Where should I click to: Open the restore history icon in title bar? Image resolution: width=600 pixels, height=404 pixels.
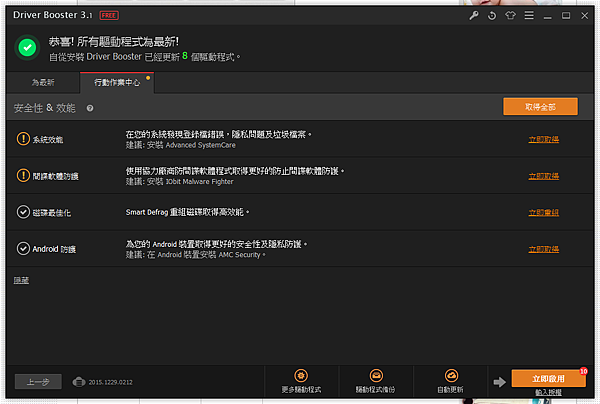coord(492,15)
